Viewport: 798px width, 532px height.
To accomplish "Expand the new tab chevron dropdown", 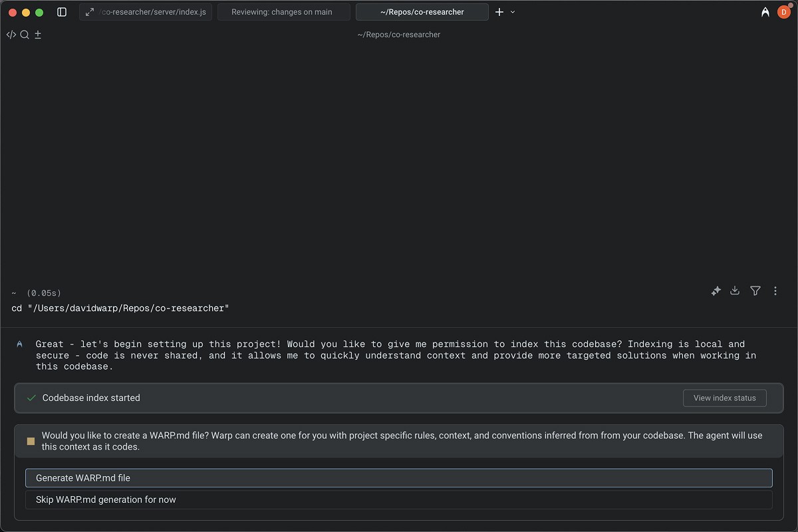I will coord(513,12).
